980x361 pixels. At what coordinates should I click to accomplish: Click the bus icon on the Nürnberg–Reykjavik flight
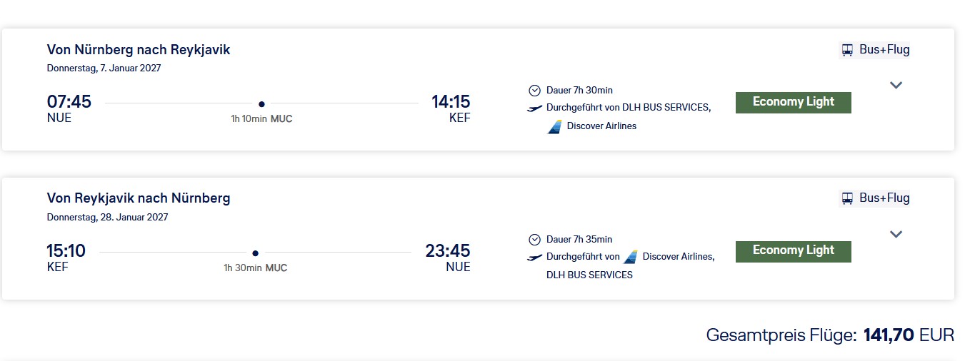click(847, 50)
